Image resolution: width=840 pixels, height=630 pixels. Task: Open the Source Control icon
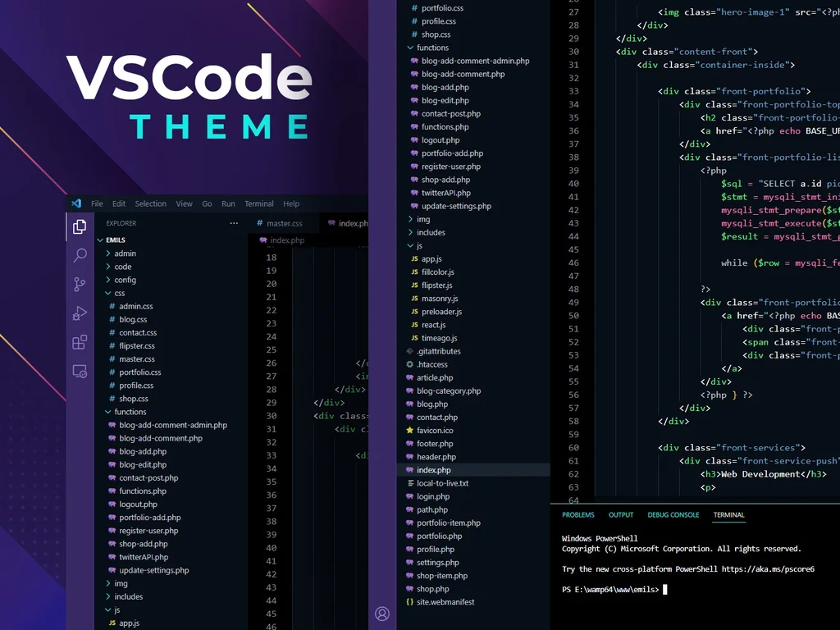[x=80, y=284]
